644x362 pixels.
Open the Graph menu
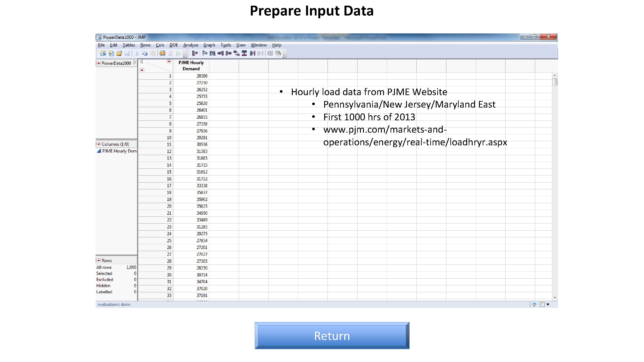tap(209, 45)
